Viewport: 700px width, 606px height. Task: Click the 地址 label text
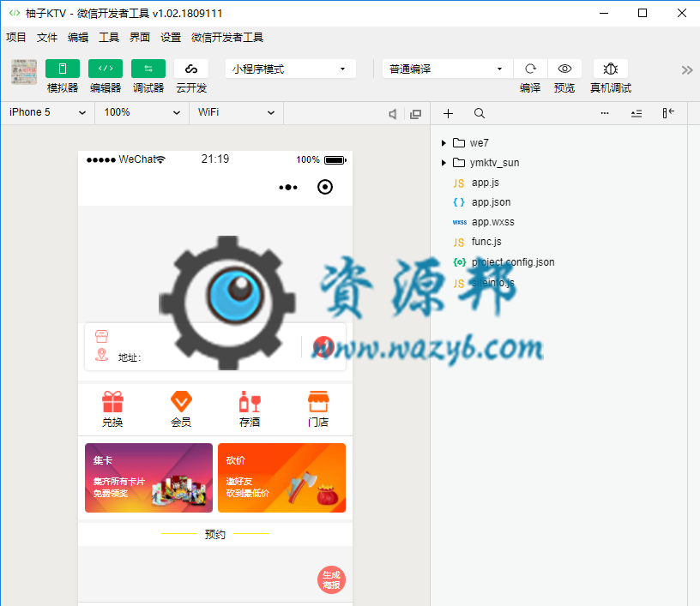pos(130,357)
